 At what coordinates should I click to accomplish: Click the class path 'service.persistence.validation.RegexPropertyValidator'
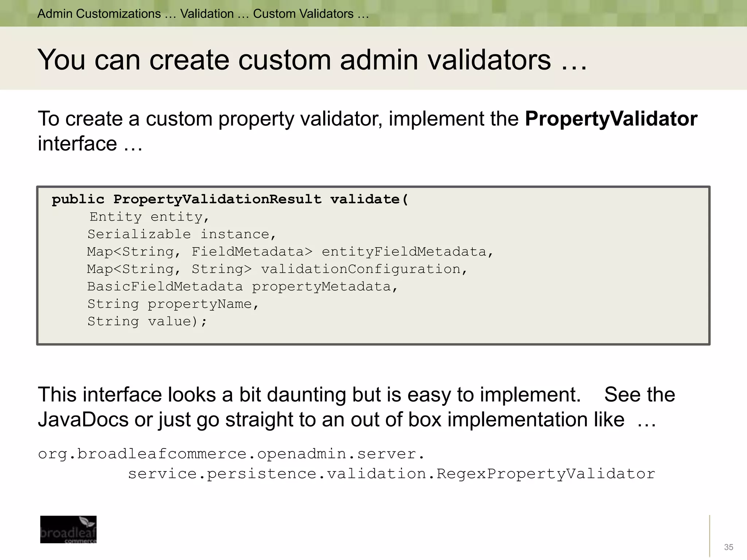point(391,474)
